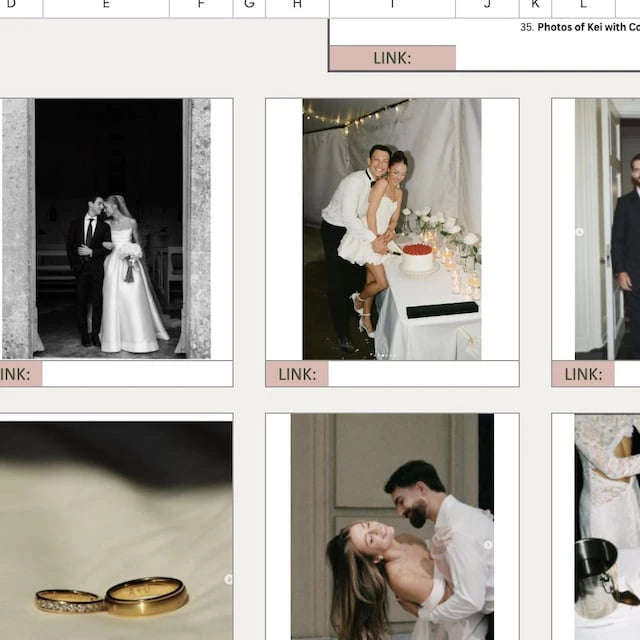Click the empty link cell under the cake-cutting photo
The width and height of the screenshot is (640, 640).
click(424, 374)
